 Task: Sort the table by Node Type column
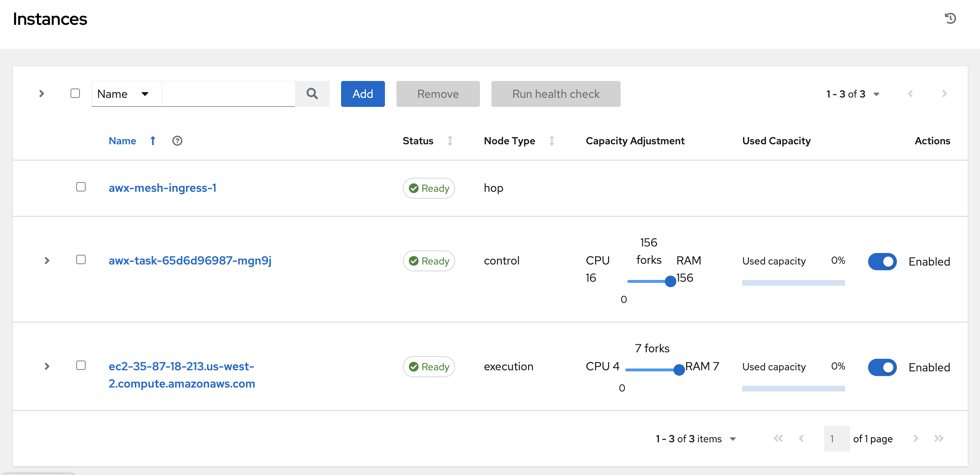coord(552,140)
